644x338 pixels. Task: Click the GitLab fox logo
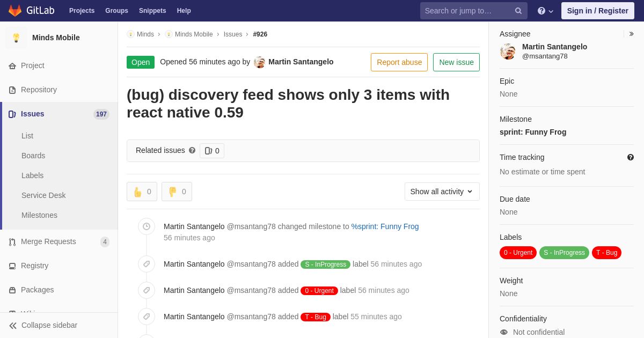[15, 11]
